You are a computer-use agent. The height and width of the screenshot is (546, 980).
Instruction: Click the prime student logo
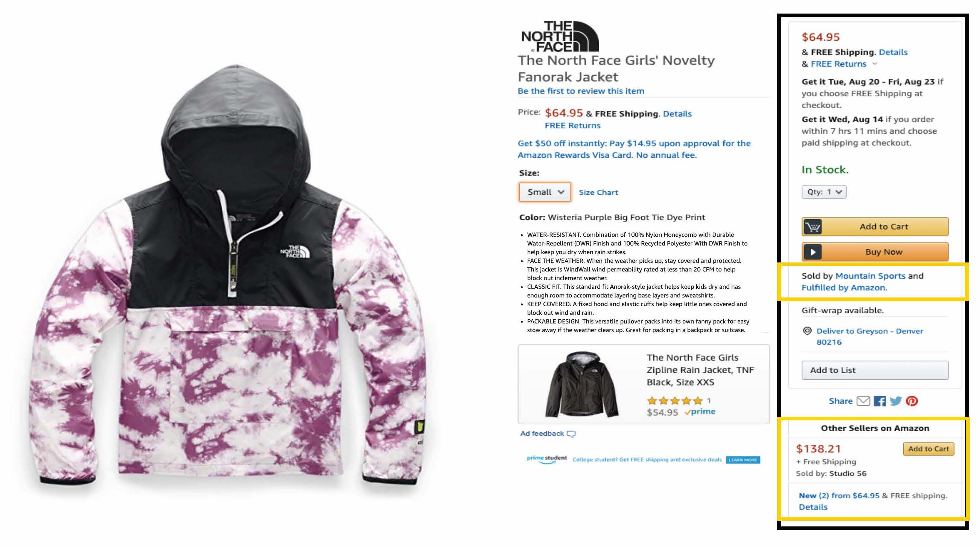click(547, 459)
